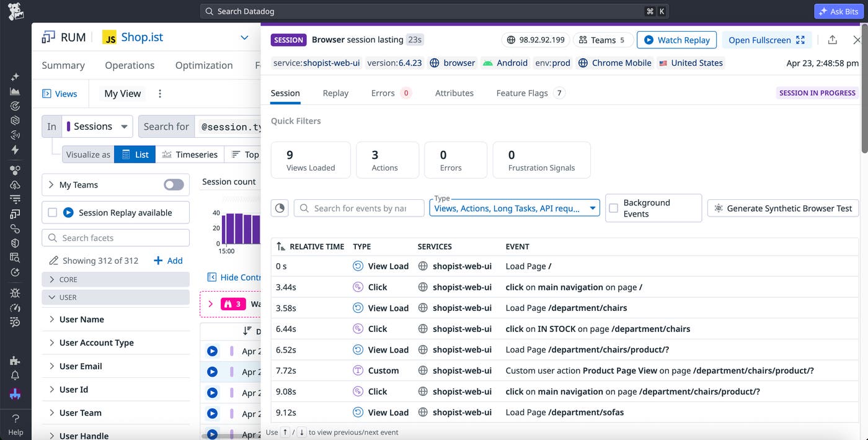Open the Sessions dropdown selector
868x440 pixels.
coord(97,126)
